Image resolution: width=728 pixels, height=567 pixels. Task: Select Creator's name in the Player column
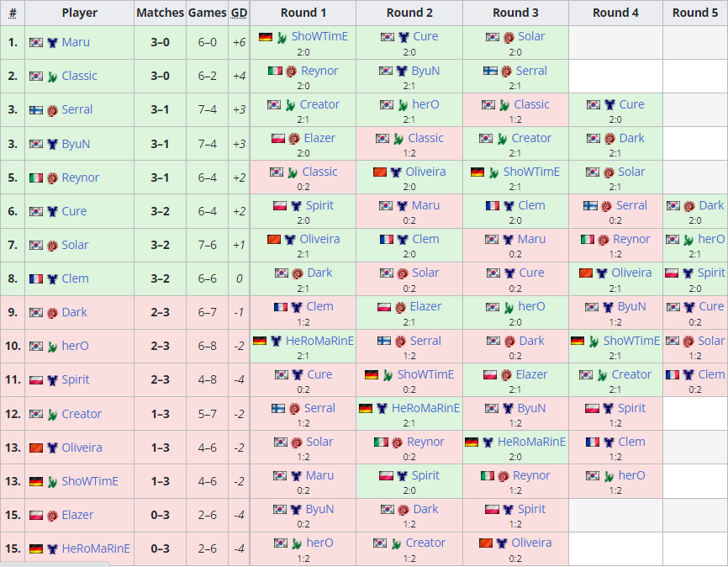click(x=82, y=414)
